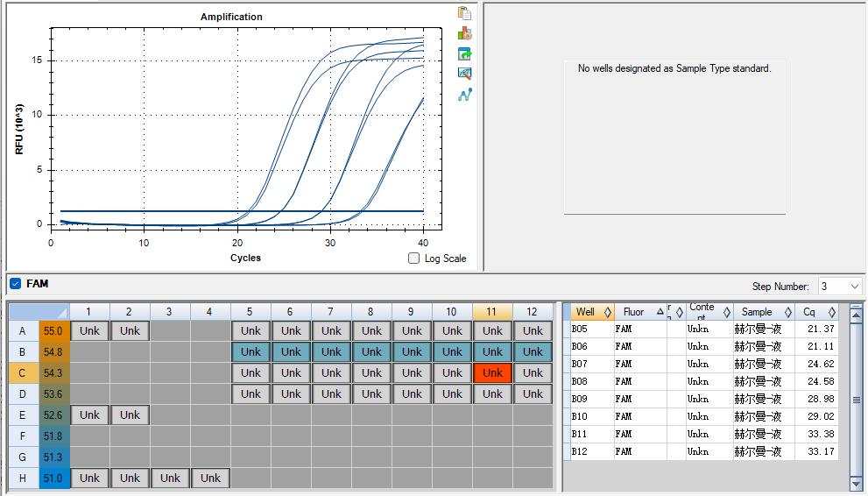Select well E2 Unk
This screenshot has width=868, height=496.
pos(131,415)
